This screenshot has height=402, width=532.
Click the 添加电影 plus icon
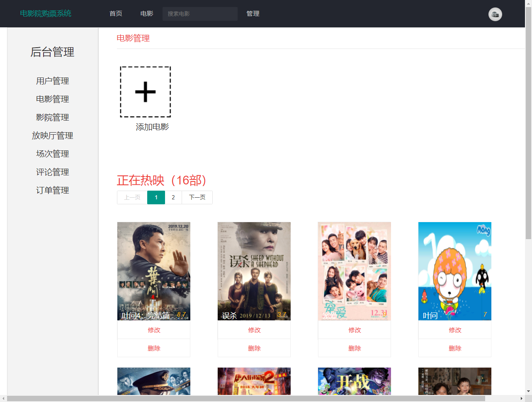pos(145,92)
